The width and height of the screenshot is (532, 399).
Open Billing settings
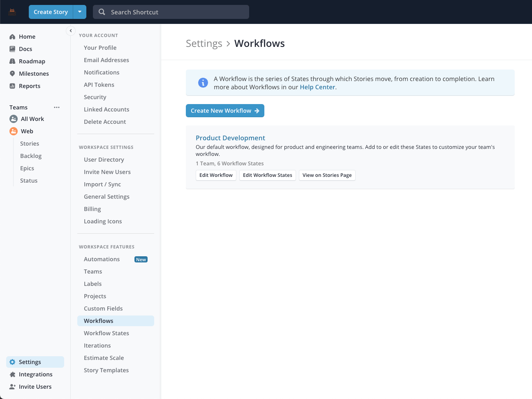[93, 209]
